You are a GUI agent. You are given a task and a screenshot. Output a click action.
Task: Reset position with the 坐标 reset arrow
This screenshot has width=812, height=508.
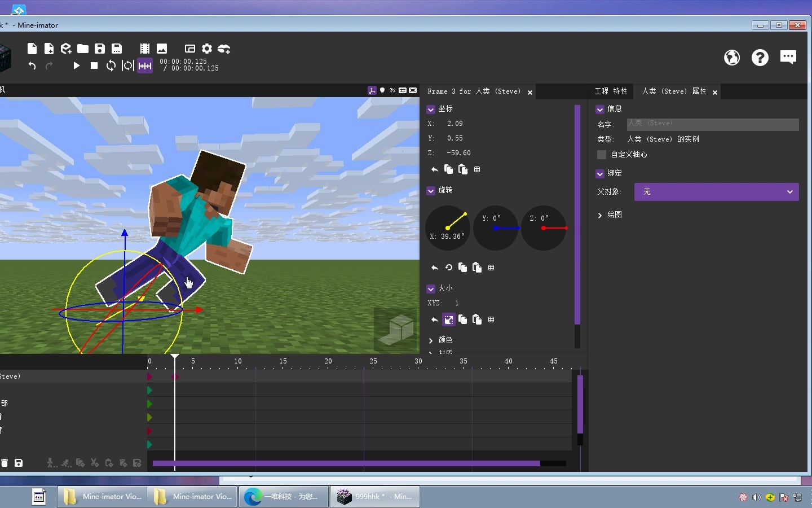click(434, 169)
